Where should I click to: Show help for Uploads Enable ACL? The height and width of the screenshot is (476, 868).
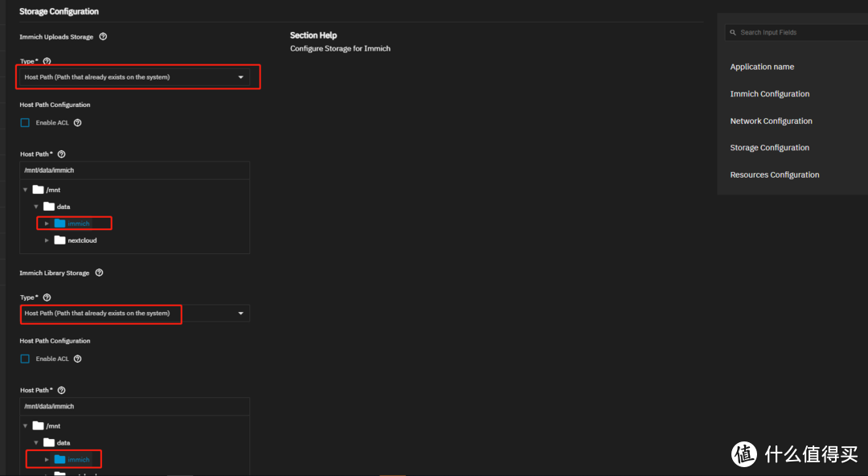[x=77, y=123]
